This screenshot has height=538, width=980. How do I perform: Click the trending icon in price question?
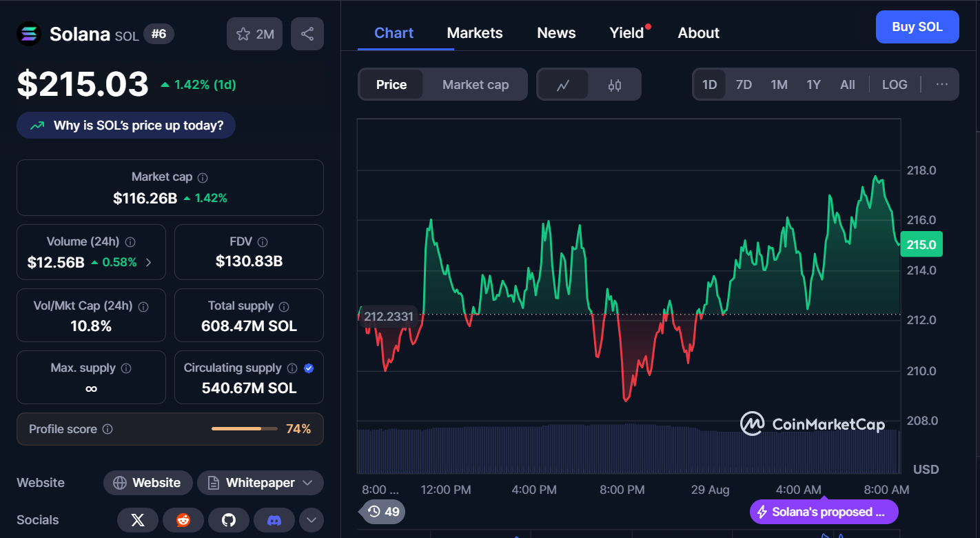click(37, 126)
